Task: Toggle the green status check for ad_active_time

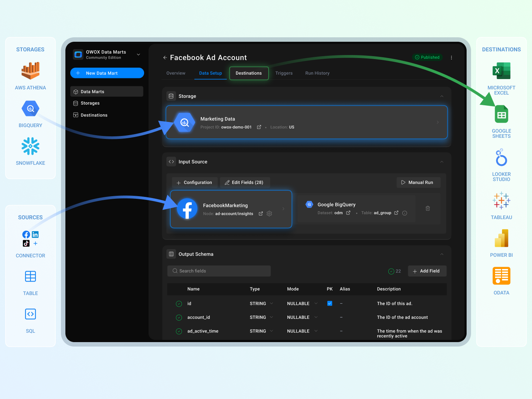Action: click(179, 331)
